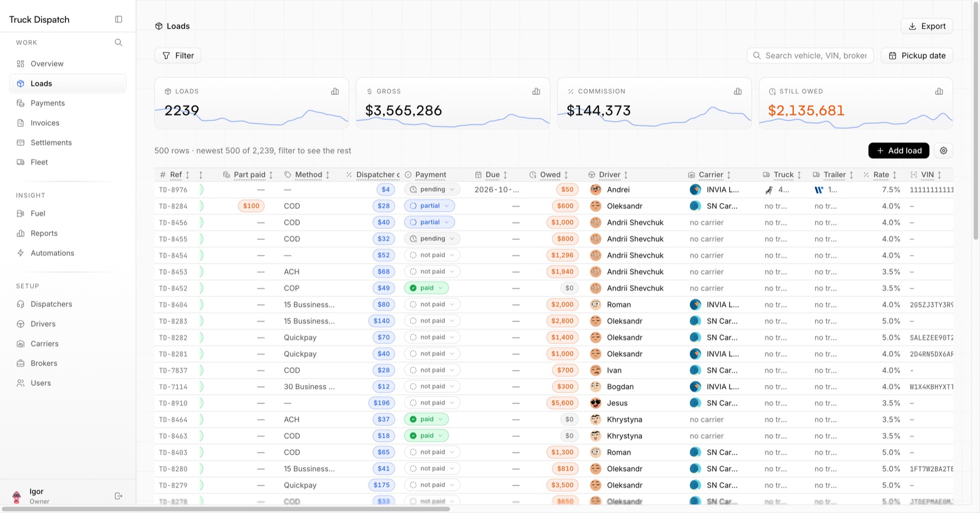The image size is (980, 513).
Task: Open Settlements in sidebar
Action: [68, 143]
